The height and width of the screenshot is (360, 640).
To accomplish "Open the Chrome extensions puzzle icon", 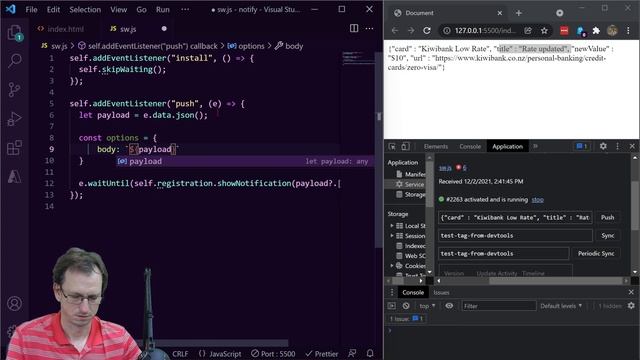I will point(596,31).
